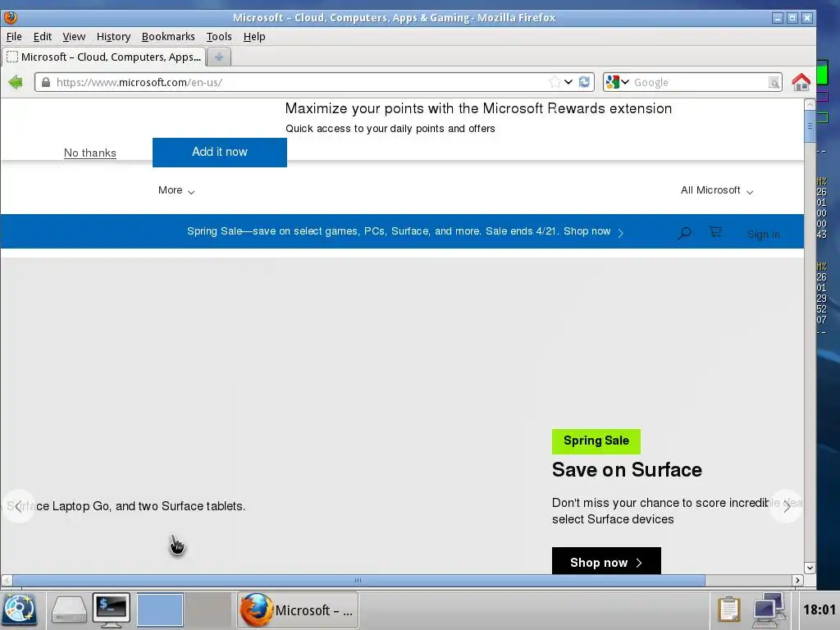Bookmark the page with the star icon
This screenshot has height=630, width=840.
pyautogui.click(x=555, y=82)
